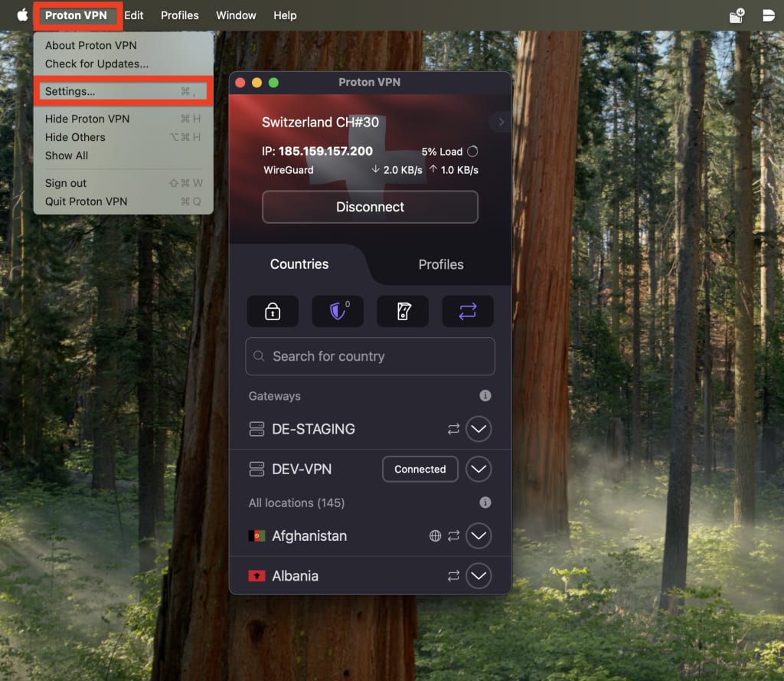
Task: Select Quit Proton VPN
Action: click(x=123, y=201)
